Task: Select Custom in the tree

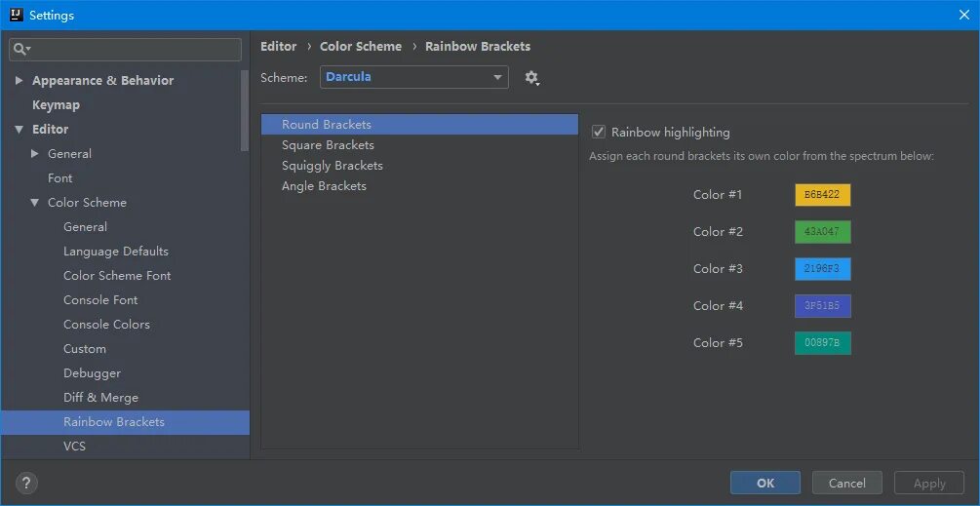Action: 85,349
